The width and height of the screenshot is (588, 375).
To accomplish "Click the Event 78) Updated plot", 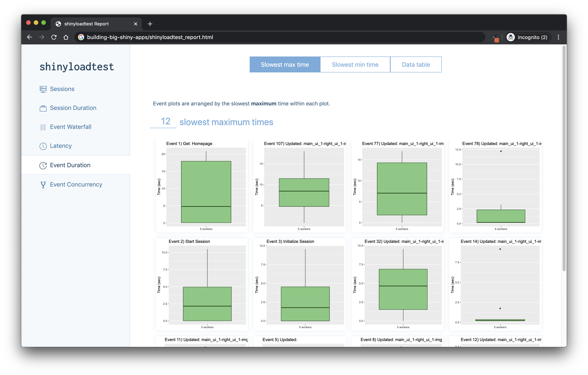I will (x=495, y=186).
